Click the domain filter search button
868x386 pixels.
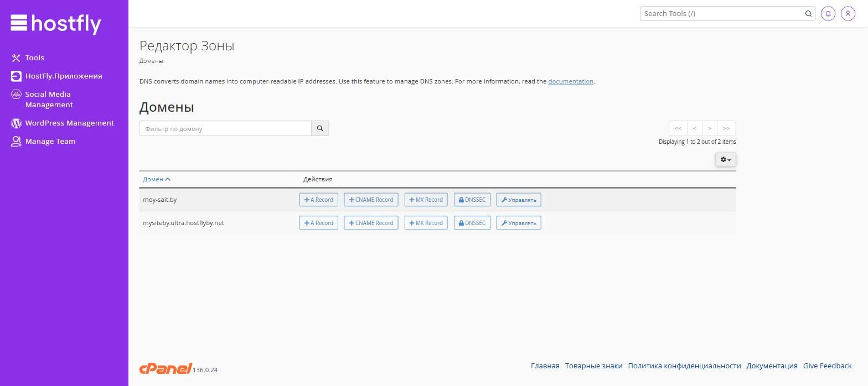[x=320, y=128]
